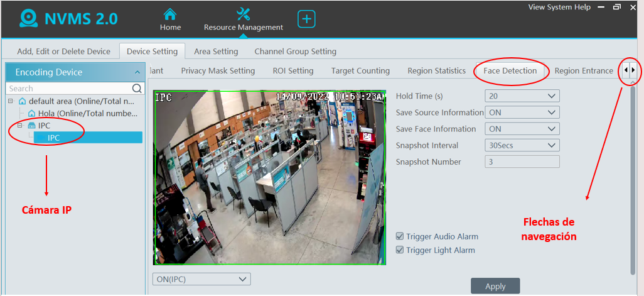This screenshot has width=644, height=296.
Task: Open the ON(IPC) dropdown below video
Action: 201,279
